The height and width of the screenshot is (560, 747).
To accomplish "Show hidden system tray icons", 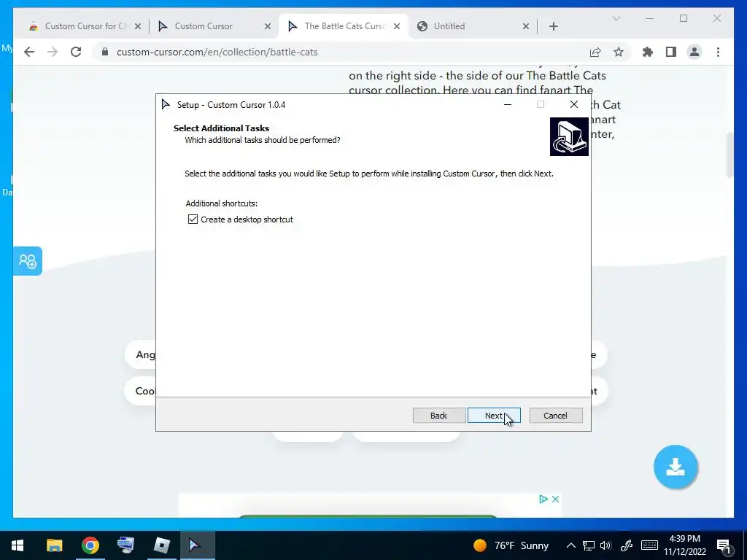I will [x=570, y=545].
